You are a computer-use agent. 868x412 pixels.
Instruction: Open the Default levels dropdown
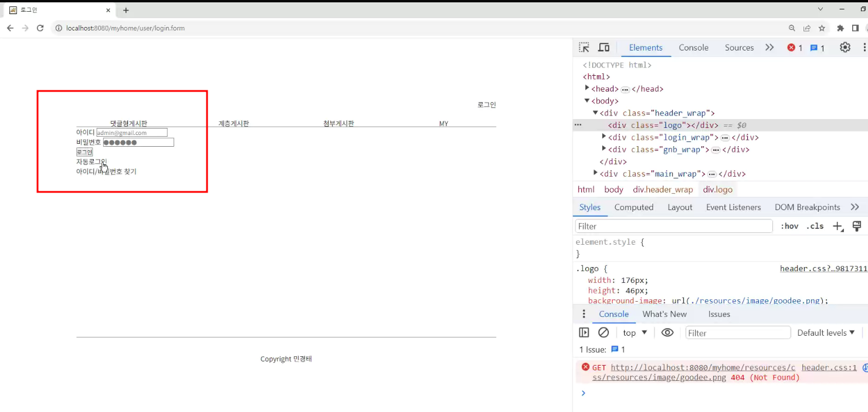pos(826,333)
